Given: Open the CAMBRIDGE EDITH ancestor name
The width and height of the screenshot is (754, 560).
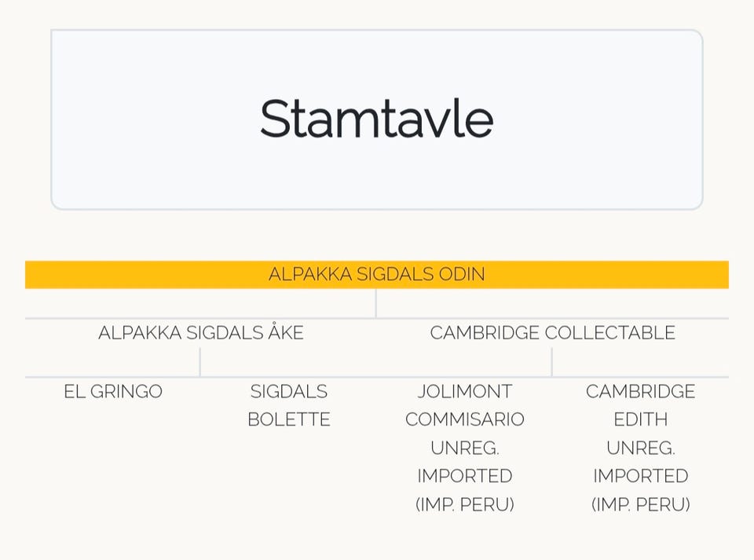Looking at the screenshot, I should point(640,405).
